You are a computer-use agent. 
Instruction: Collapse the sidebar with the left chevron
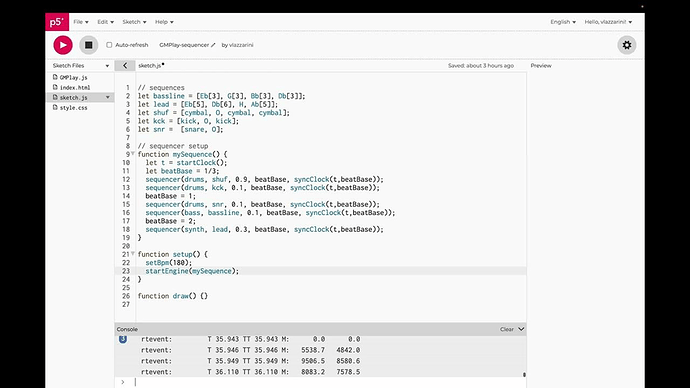pyautogui.click(x=125, y=66)
